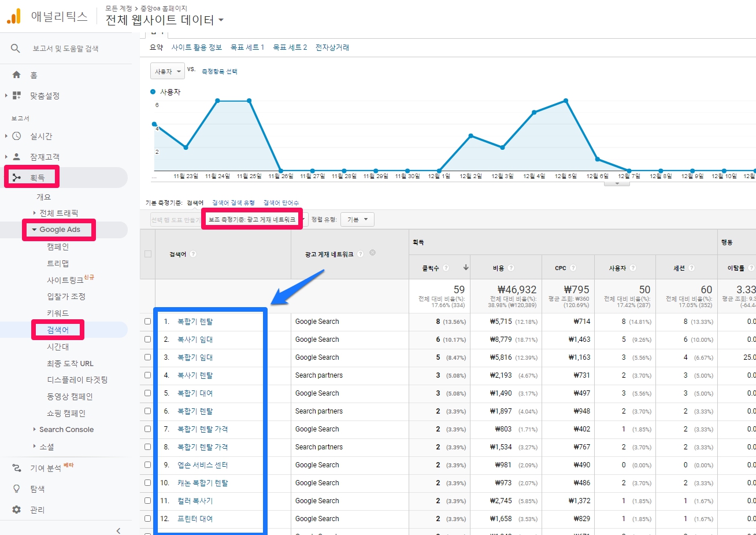Image resolution: width=756 pixels, height=535 pixels.
Task: Open the 사용자 metric dropdown
Action: 167,71
